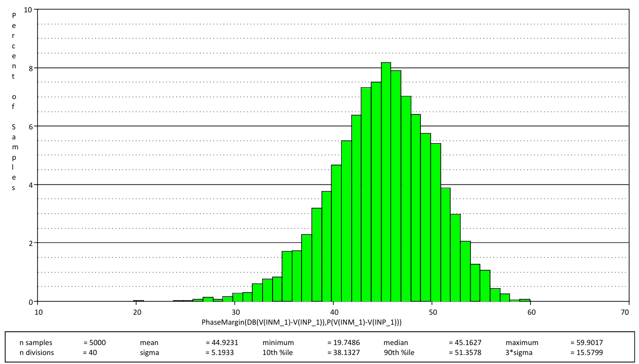Viewport: 639px width, 364px height.
Task: Select the "maximum" statistic label
Action: point(522,343)
